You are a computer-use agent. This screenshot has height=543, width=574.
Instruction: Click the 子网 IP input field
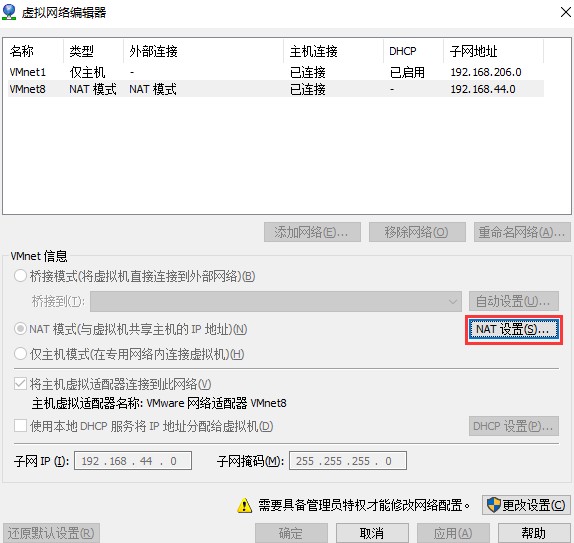tap(133, 461)
